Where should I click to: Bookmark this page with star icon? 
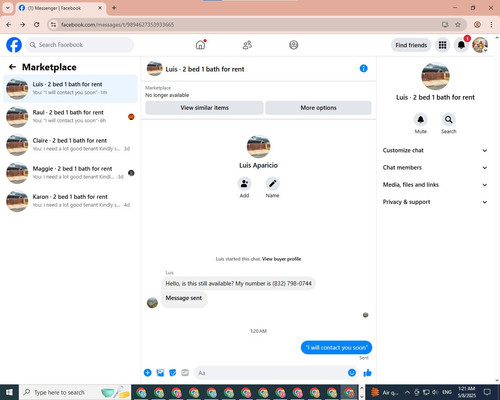coord(458,24)
